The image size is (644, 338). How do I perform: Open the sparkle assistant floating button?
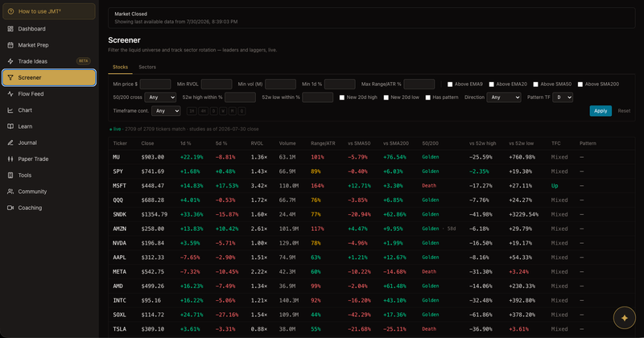[x=625, y=318]
